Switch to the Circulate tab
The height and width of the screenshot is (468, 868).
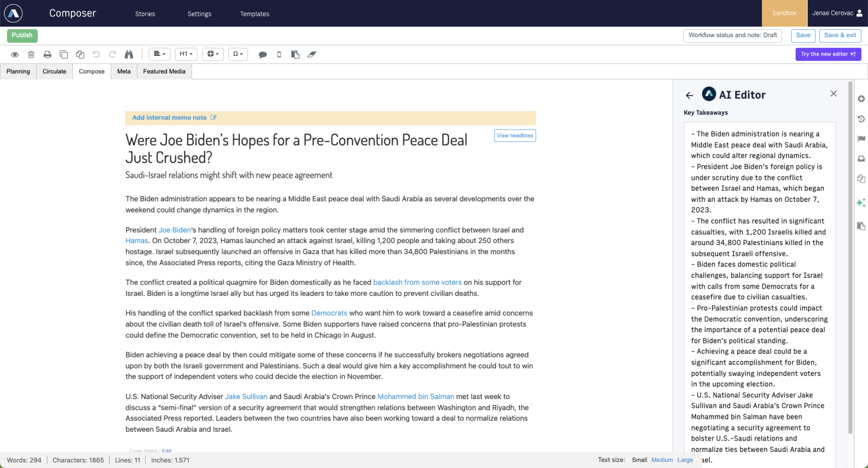[x=54, y=71]
